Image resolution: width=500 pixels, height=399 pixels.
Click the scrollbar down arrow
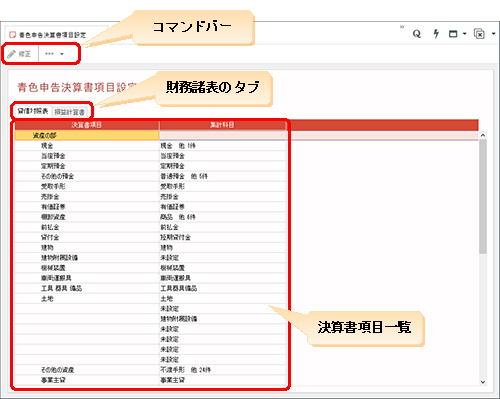(x=483, y=382)
